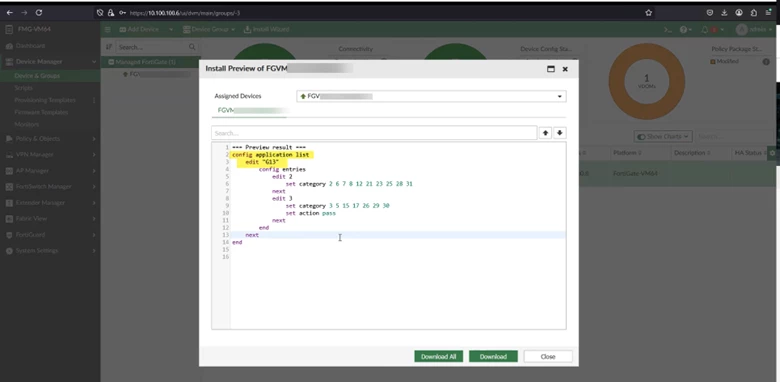Select Device & Groups in the sidebar

(x=37, y=76)
